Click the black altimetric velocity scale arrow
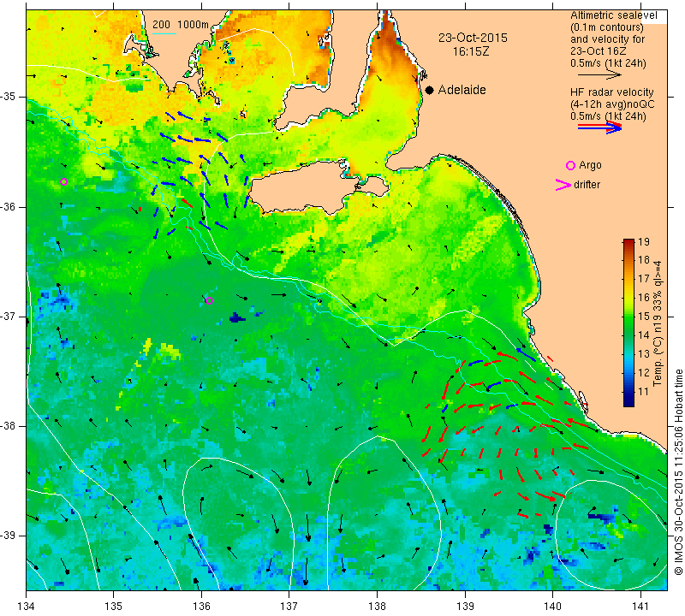This screenshot has width=685, height=616. (599, 75)
